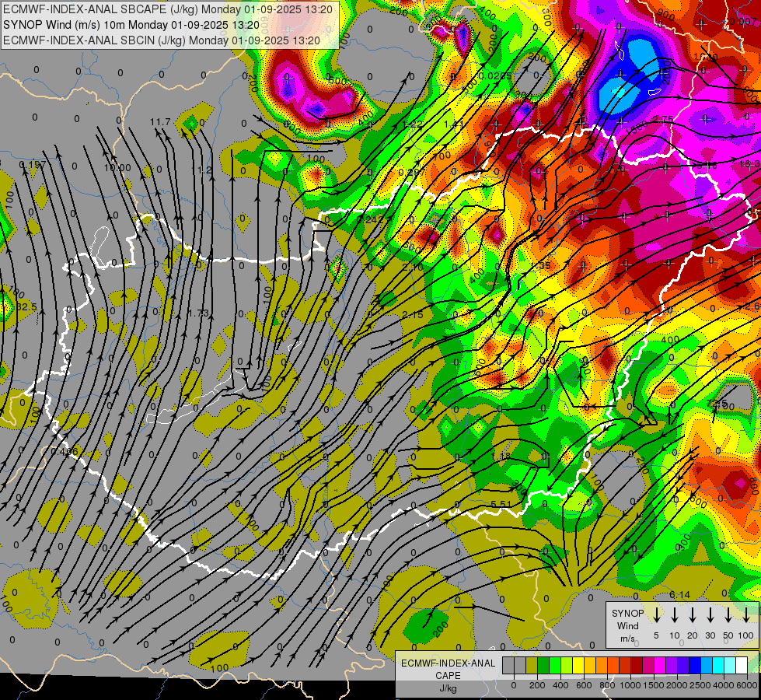Click the 1.18 value on the map
This screenshot has height=700, width=761.
coord(501,457)
